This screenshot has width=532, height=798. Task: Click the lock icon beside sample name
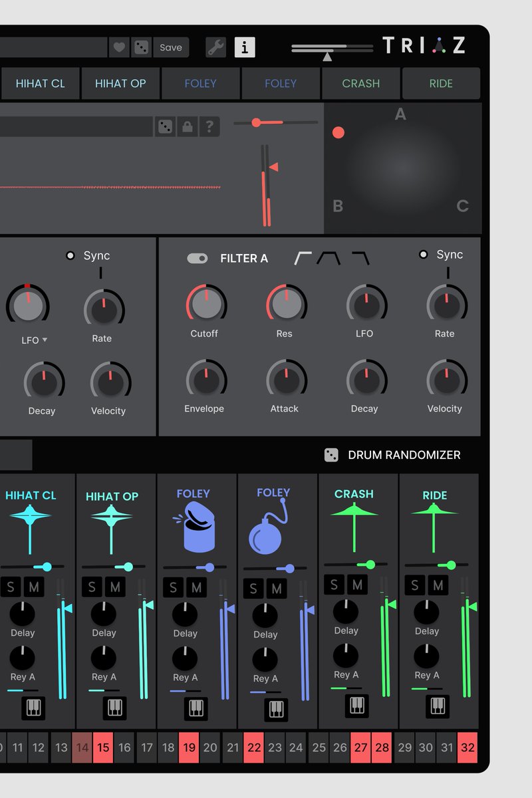(188, 126)
